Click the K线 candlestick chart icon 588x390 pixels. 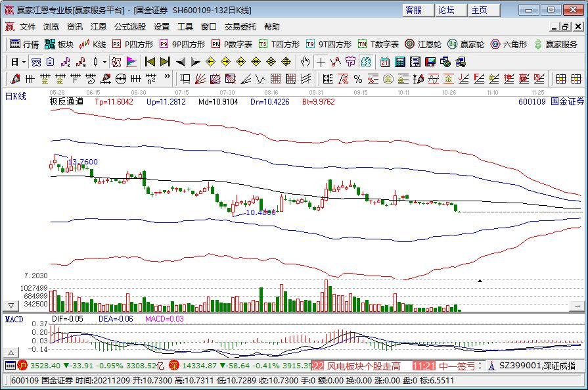(92, 44)
